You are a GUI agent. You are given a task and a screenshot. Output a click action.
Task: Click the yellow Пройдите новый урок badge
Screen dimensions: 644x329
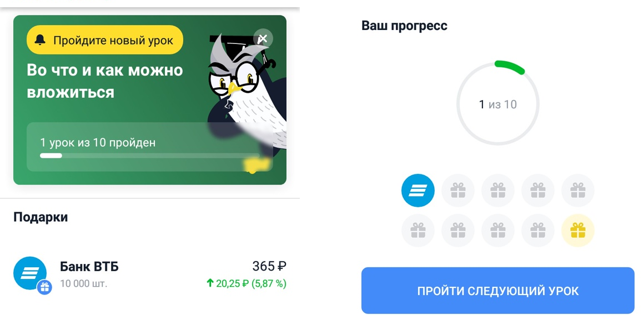pyautogui.click(x=105, y=40)
